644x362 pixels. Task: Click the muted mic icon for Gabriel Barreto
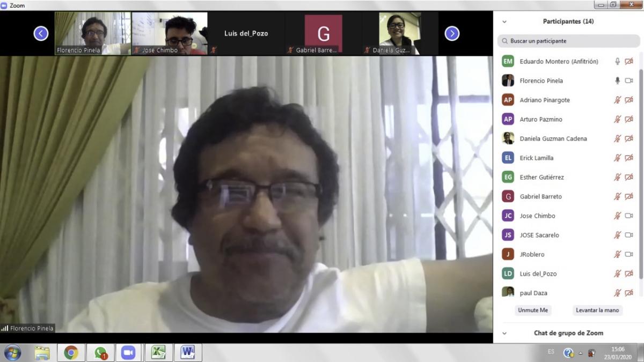pyautogui.click(x=617, y=197)
